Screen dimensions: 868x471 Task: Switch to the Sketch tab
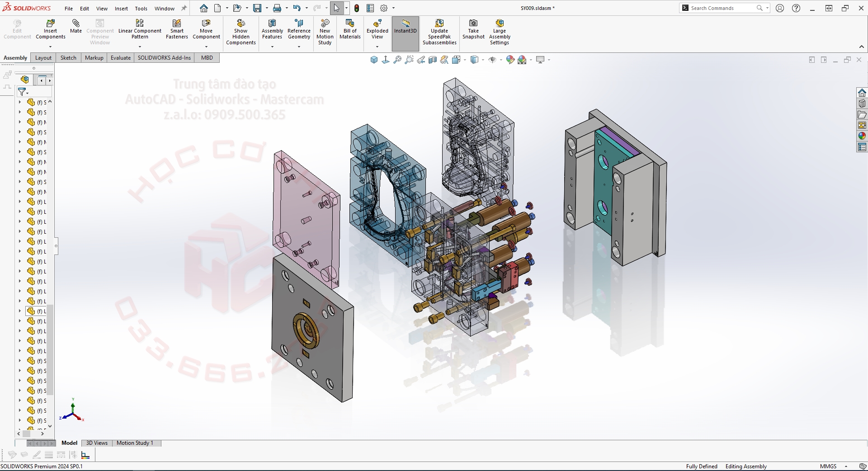68,58
